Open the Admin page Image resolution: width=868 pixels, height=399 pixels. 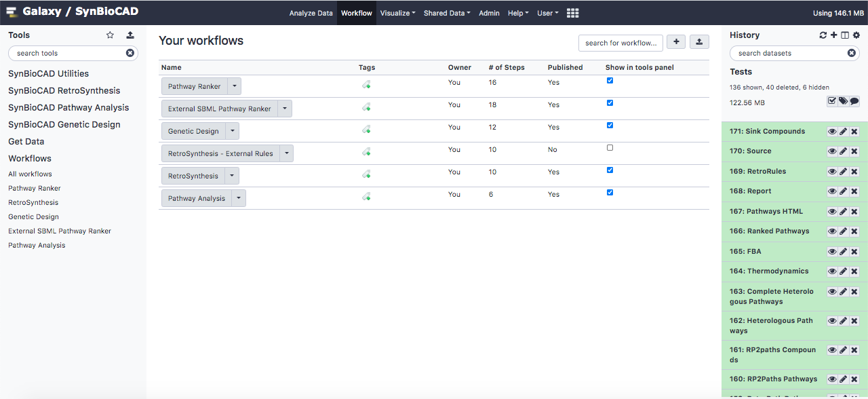click(x=489, y=13)
